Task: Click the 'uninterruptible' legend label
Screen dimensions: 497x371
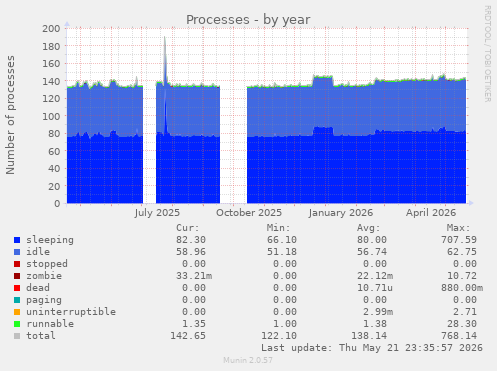Action: point(71,312)
